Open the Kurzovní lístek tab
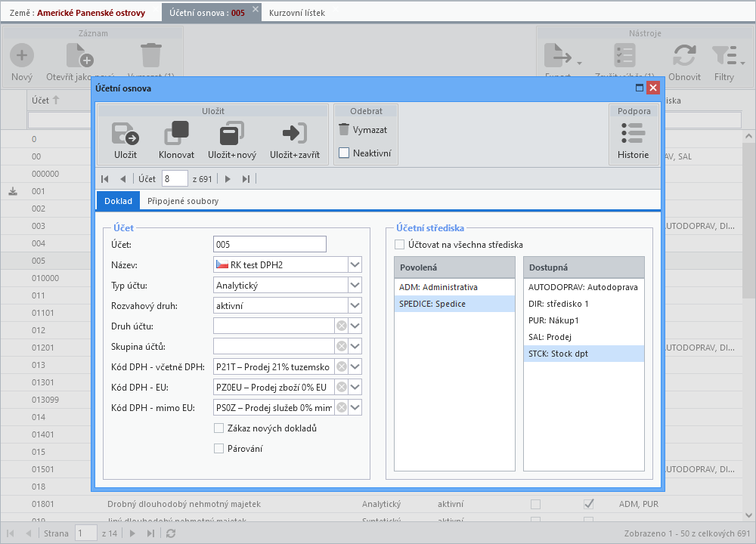Viewport: 756px width, 544px height. pyautogui.click(x=296, y=13)
